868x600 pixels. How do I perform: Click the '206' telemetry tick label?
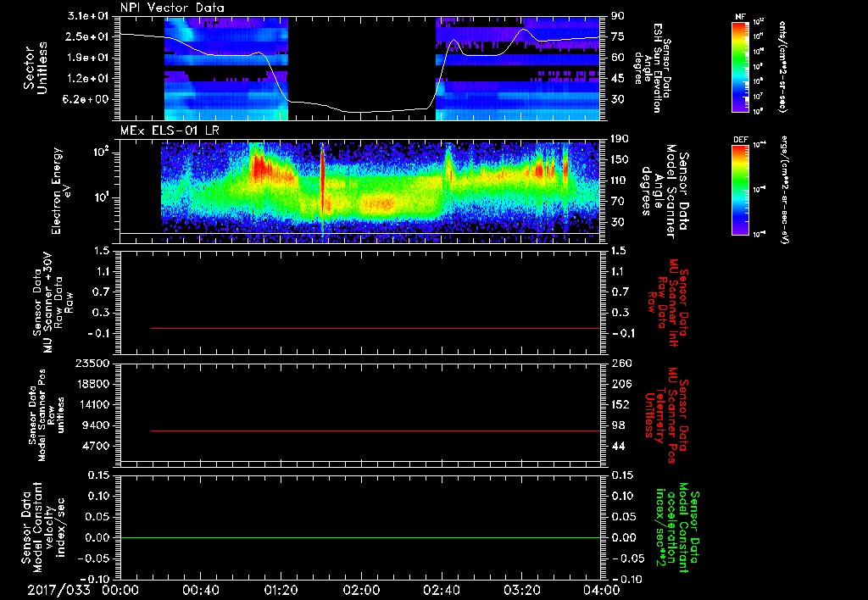click(620, 384)
